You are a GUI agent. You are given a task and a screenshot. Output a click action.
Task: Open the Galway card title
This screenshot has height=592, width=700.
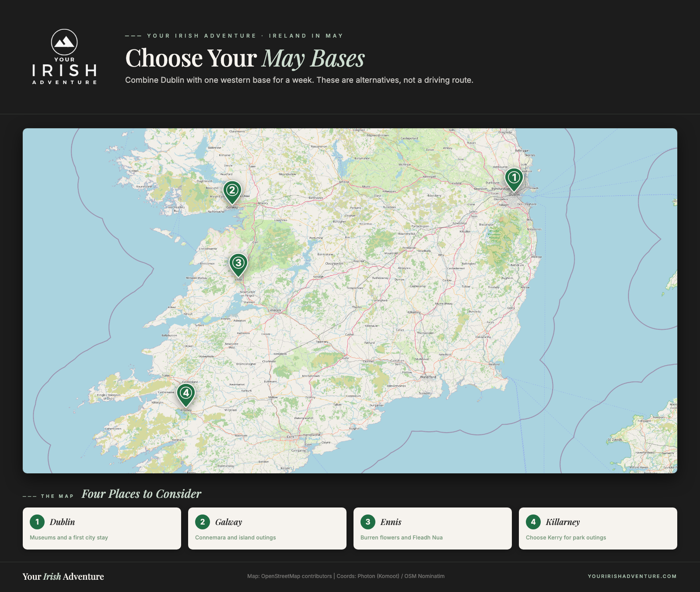coord(228,522)
